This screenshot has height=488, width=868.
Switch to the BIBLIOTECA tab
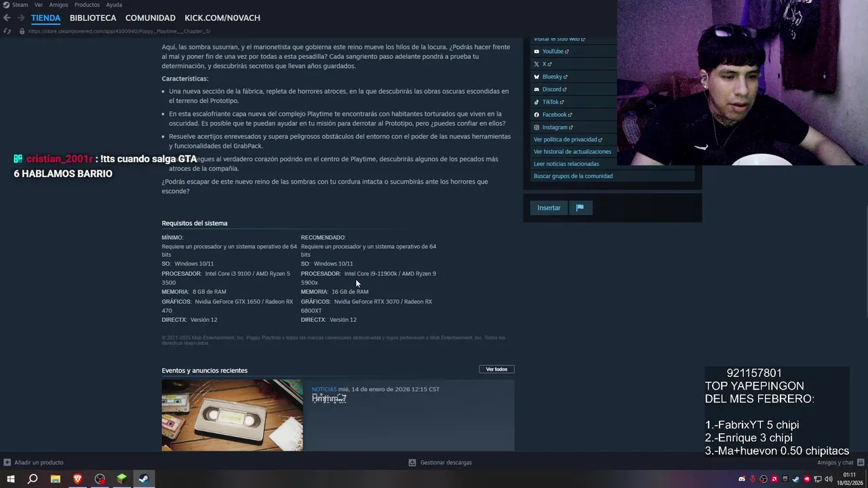tap(93, 18)
